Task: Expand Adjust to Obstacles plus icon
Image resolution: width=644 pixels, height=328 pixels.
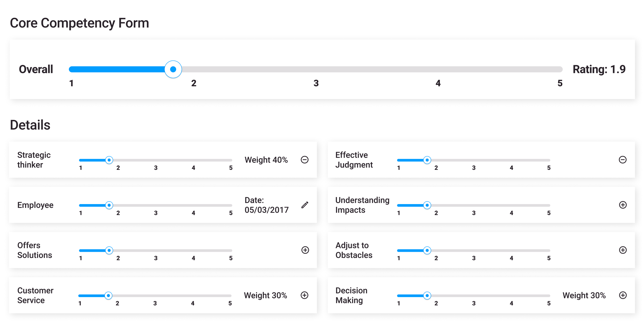Action: pyautogui.click(x=623, y=250)
